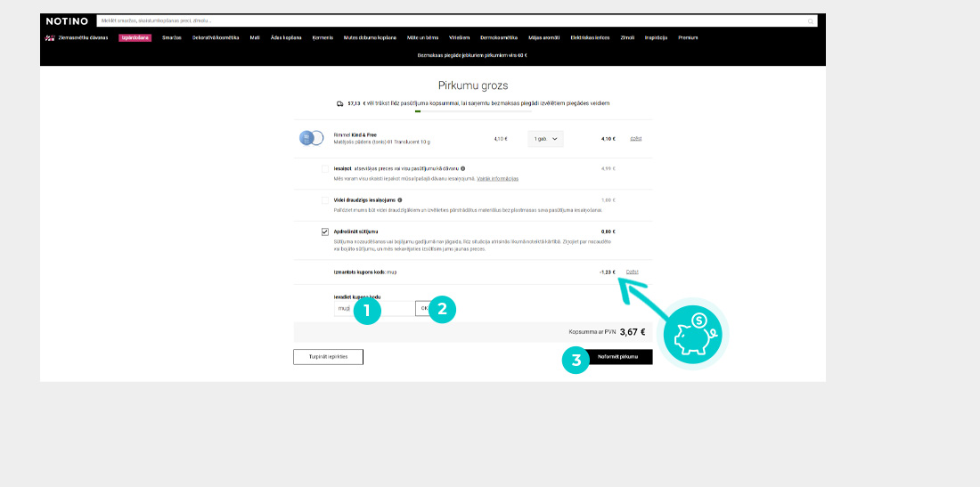Select the Dekoratīvā kosmētika menu item
The height and width of the screenshot is (487, 980).
pos(215,38)
